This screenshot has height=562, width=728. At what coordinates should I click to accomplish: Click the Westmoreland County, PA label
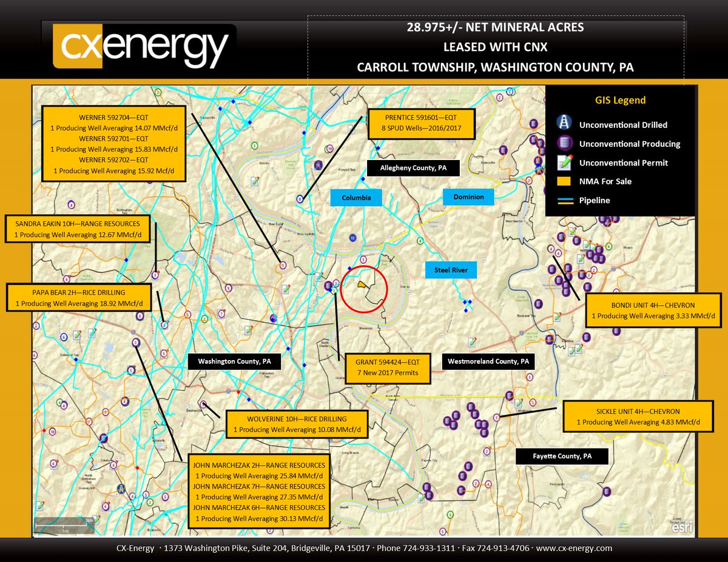488,361
